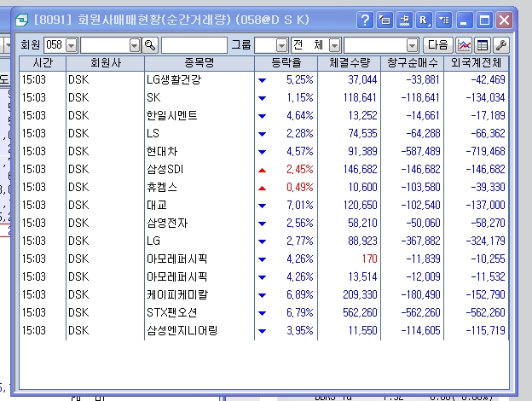
Task: Click the pin link icon in title bar
Action: click(x=405, y=20)
